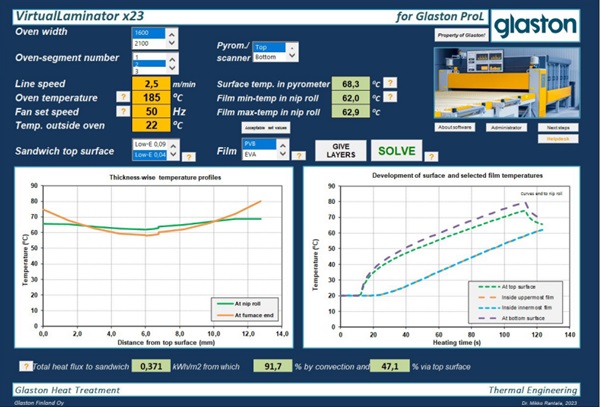Select PVB film type

tap(259, 144)
